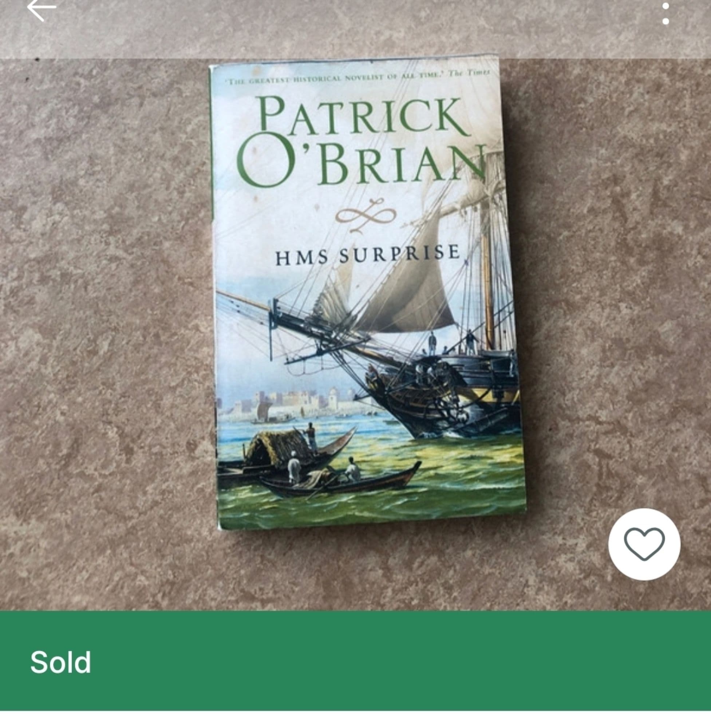Click the ornamental flourish under the author name
Viewport: 711px width, 728px height.
point(366,215)
